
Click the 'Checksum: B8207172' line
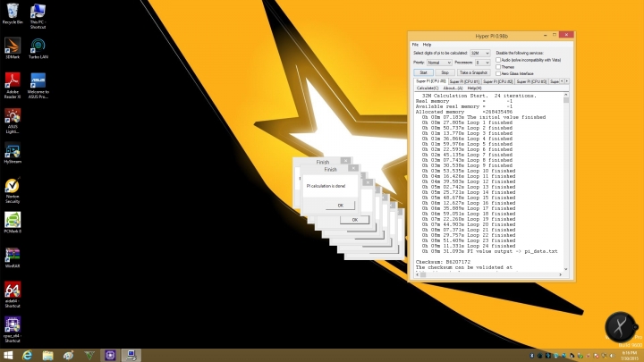(x=443, y=262)
